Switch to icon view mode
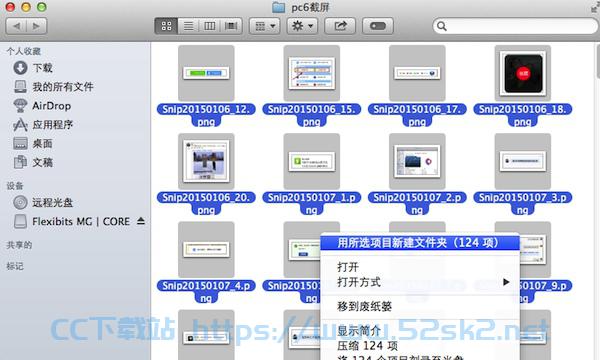Image resolution: width=600 pixels, height=360 pixels. pyautogui.click(x=166, y=26)
